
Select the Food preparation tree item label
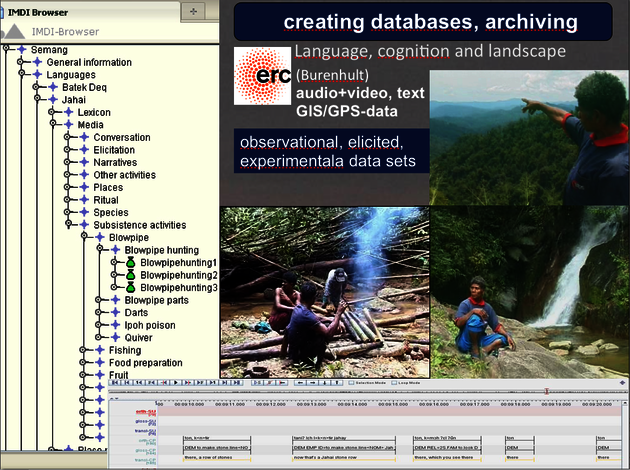145,363
